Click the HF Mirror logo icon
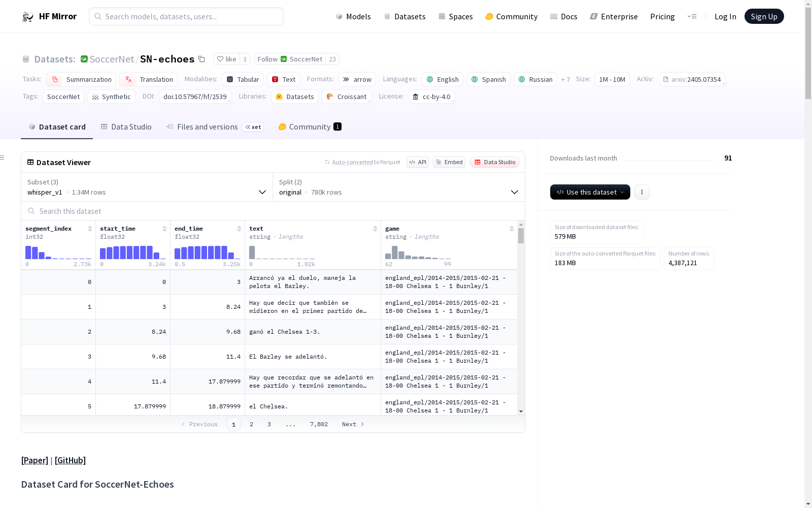 coord(28,16)
